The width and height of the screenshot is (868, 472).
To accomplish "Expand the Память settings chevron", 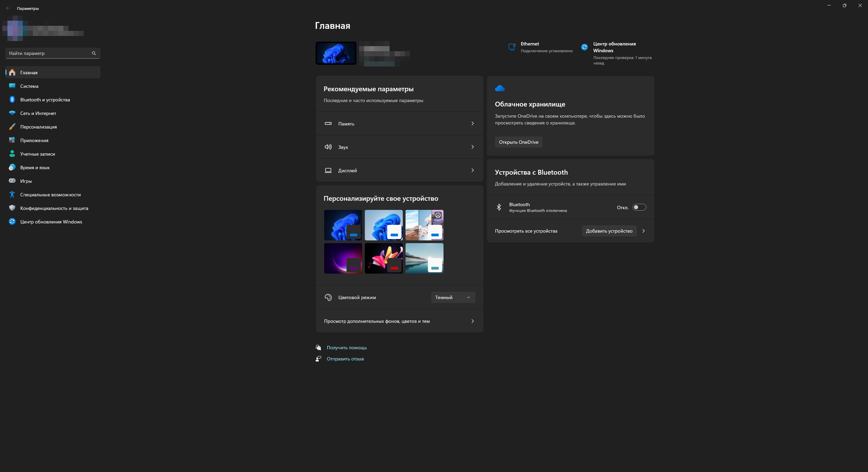I will 472,123.
